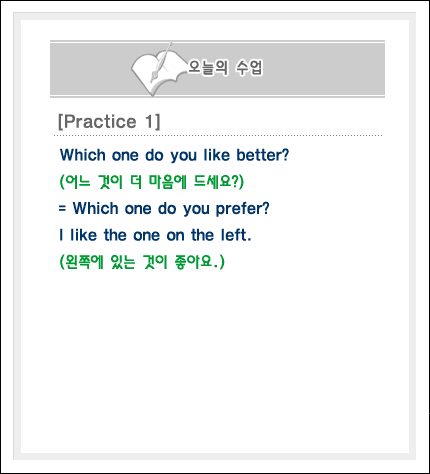The height and width of the screenshot is (474, 430).
Task: Click the dotted divider under Practice 1
Action: (218, 136)
